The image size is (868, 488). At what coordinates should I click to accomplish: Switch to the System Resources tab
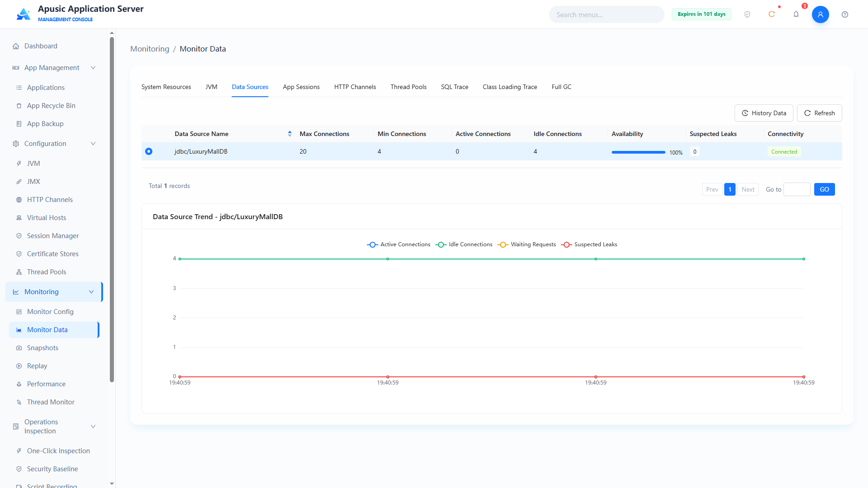click(166, 87)
